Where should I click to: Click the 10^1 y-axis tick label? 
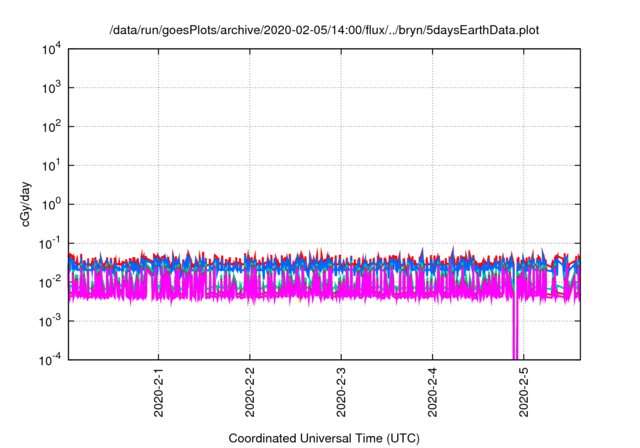point(52,166)
